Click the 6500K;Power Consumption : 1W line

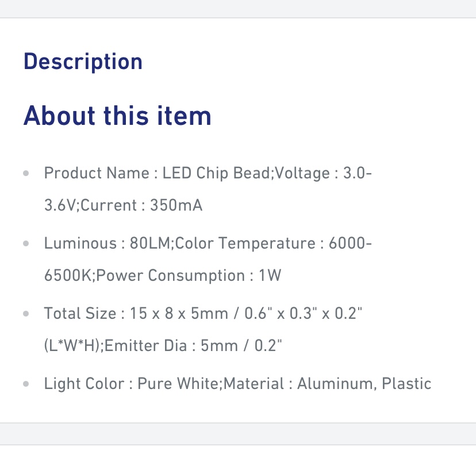click(x=163, y=276)
